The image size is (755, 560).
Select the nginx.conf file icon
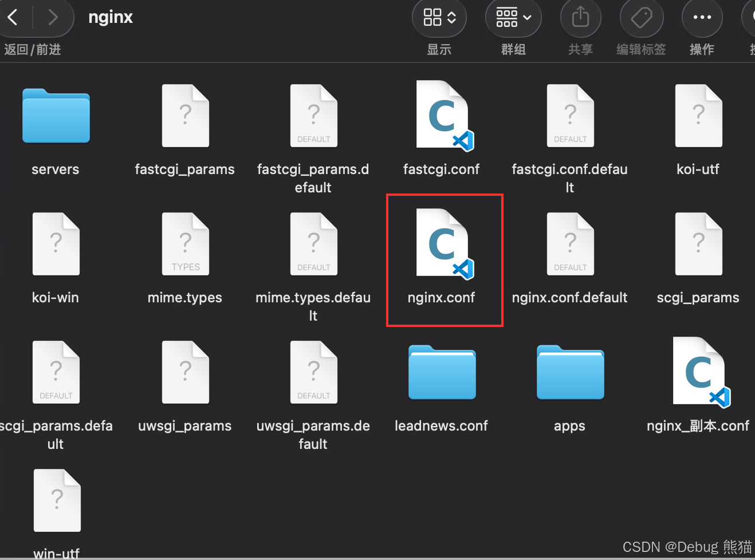[445, 243]
